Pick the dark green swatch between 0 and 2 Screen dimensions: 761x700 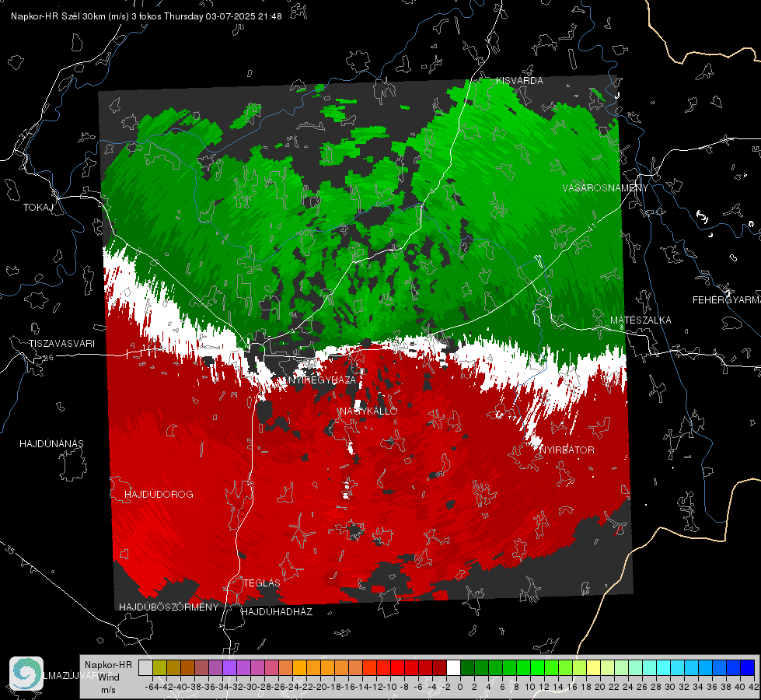pyautogui.click(x=467, y=667)
